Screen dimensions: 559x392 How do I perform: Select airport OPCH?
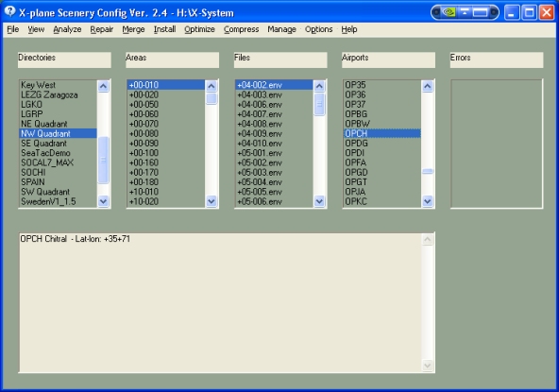pyautogui.click(x=382, y=133)
